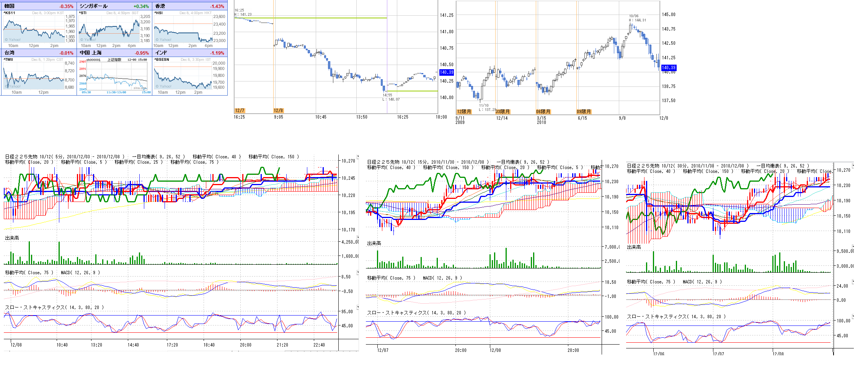868x384 pixels.
Task: Select the 12/7 date marker on intraday chart
Action: (x=240, y=111)
